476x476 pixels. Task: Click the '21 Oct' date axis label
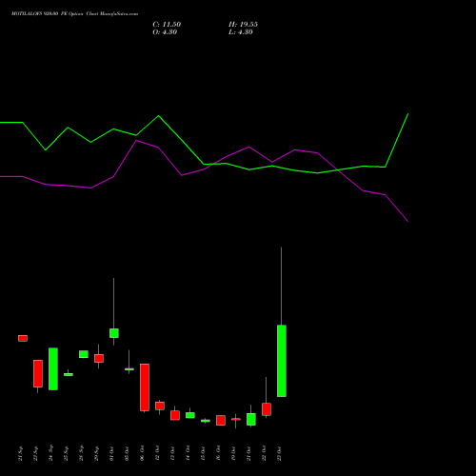249,453
